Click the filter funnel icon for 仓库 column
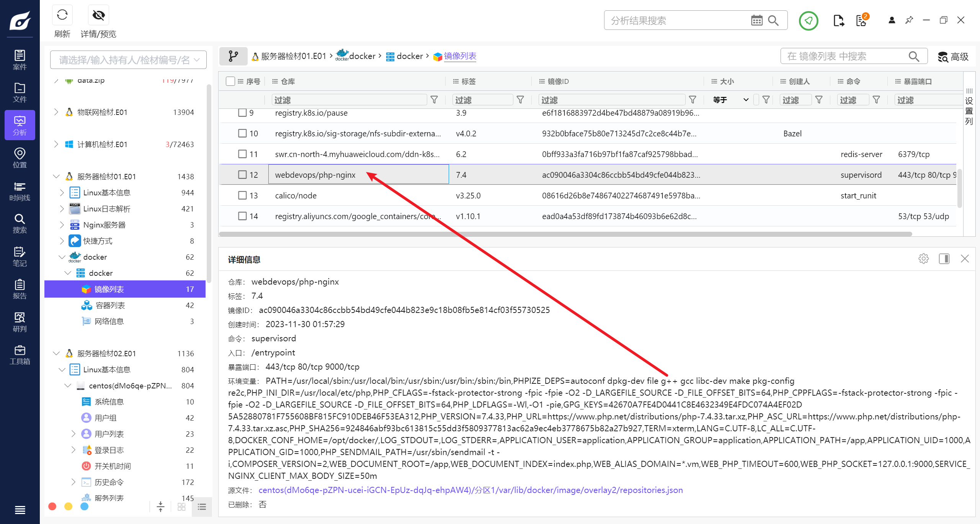Screen dimensions: 980x524 click(434, 100)
